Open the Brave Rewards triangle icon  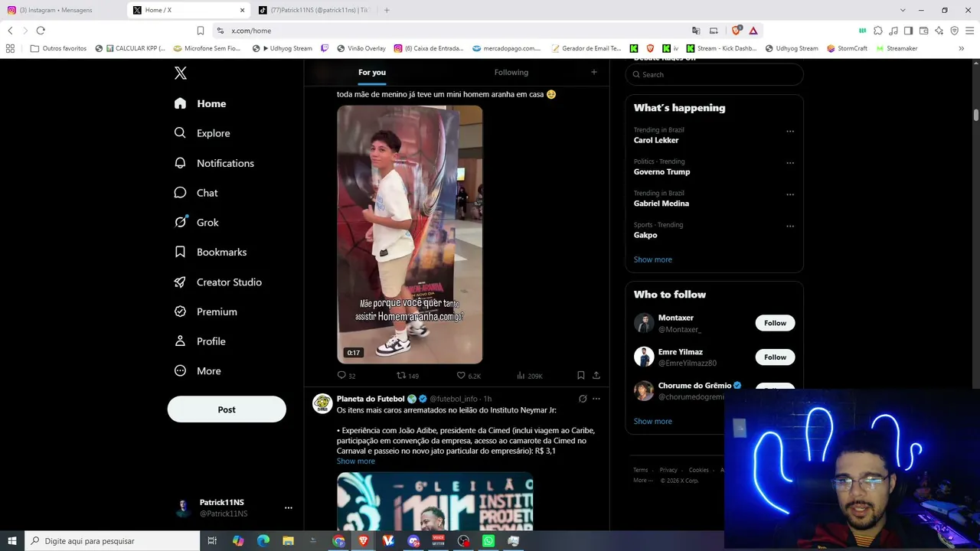coord(753,31)
